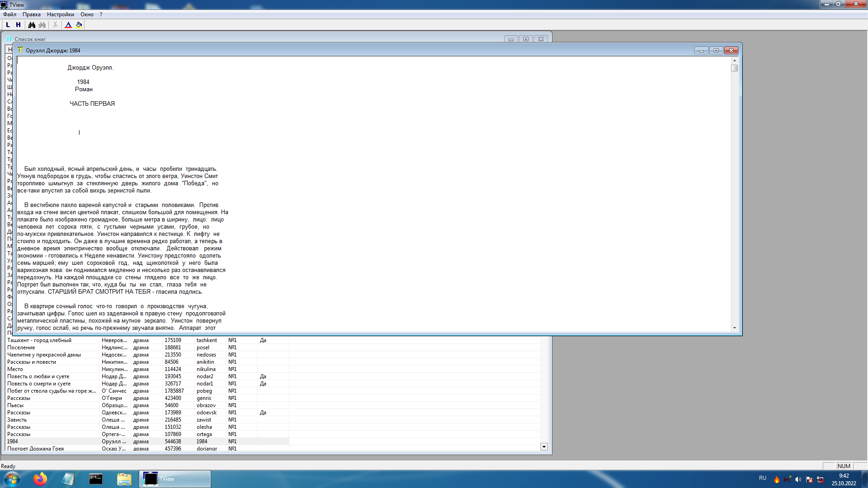Viewport: 868px width, 488px height.
Task: Select the 'Зависть' book row
Action: click(x=17, y=420)
